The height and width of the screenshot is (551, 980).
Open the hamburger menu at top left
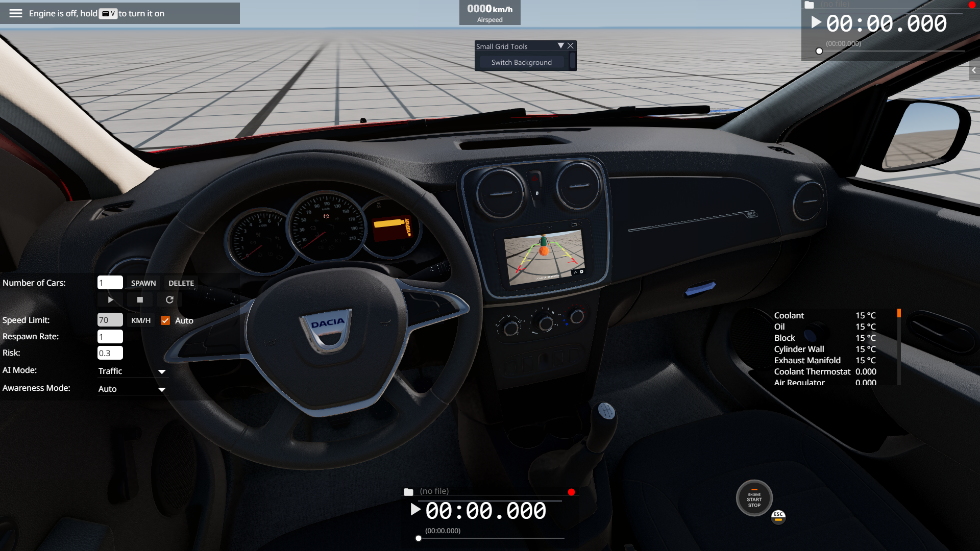pos(16,13)
